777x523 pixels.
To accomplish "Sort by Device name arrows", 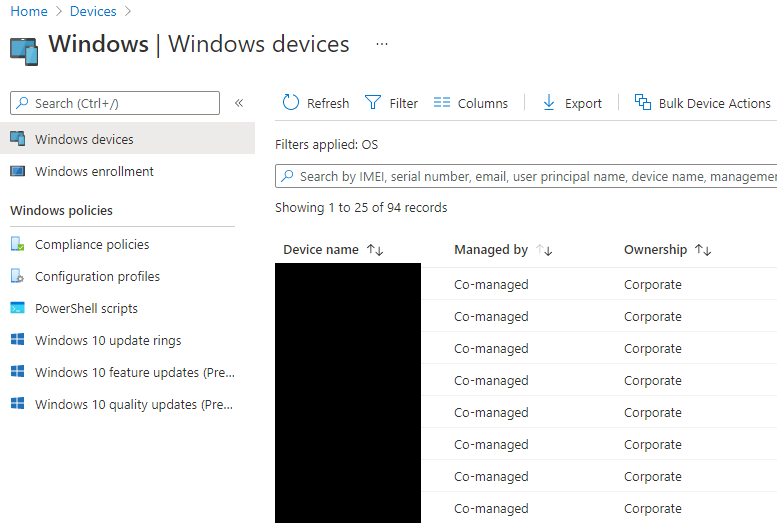I will coord(375,250).
